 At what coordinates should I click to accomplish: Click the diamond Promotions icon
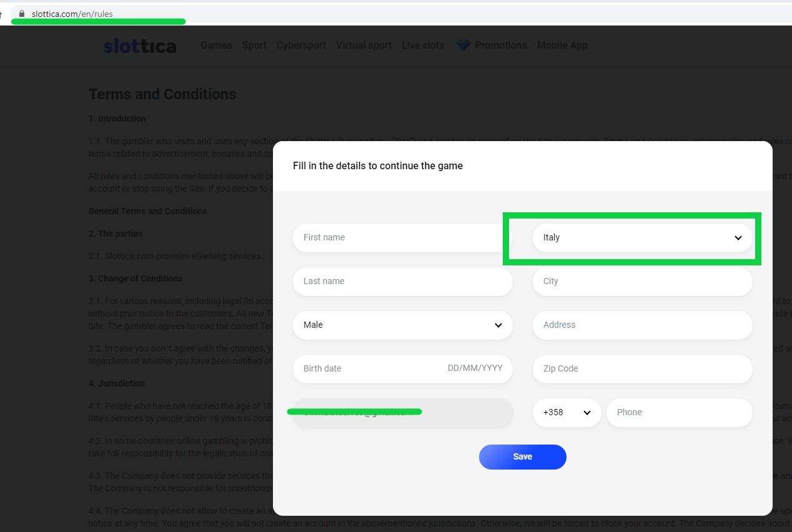(463, 45)
